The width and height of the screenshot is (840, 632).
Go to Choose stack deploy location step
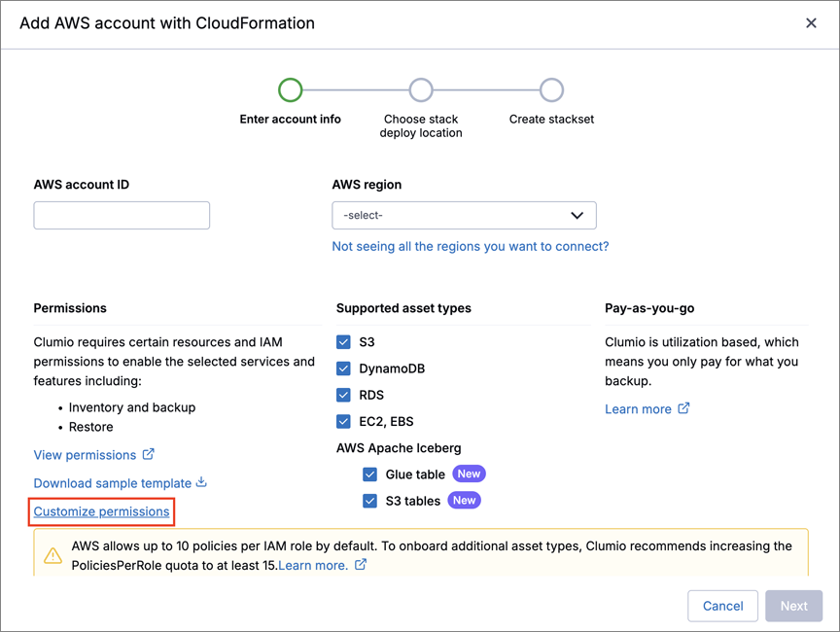point(421,90)
